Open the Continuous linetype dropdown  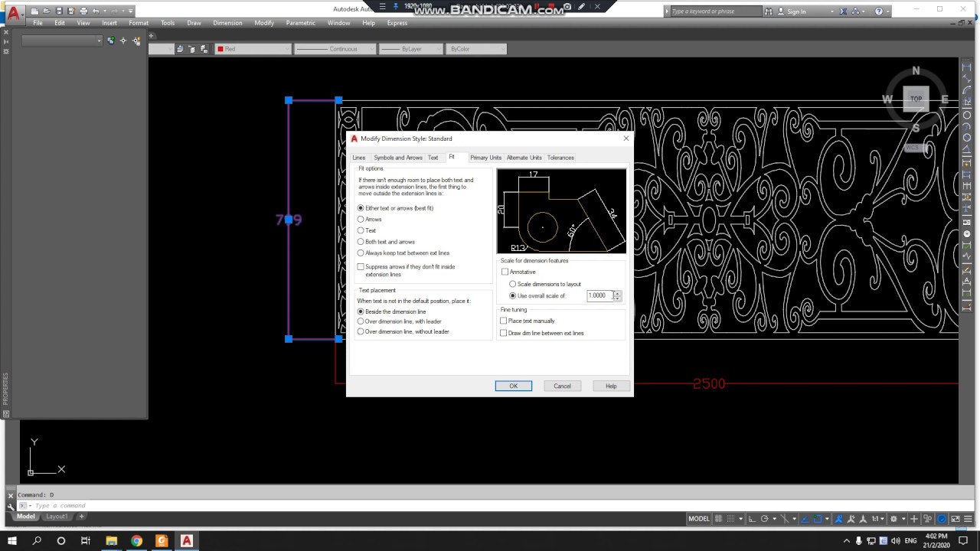(x=335, y=49)
